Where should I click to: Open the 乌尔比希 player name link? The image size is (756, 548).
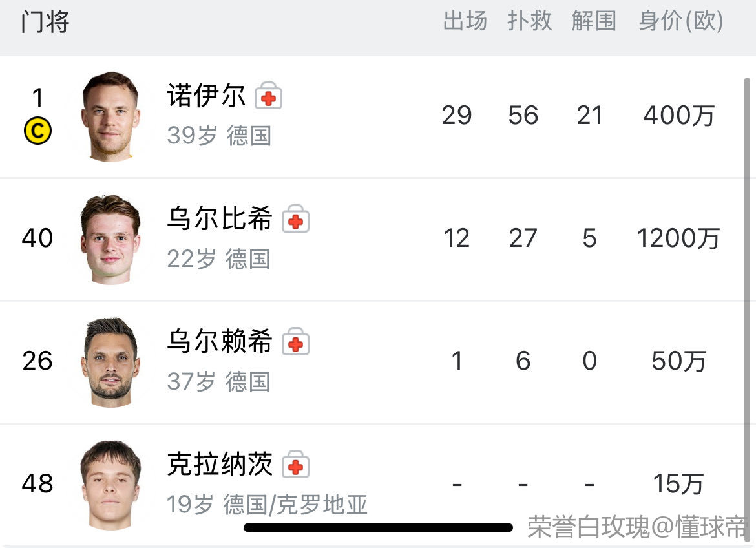pyautogui.click(x=220, y=219)
